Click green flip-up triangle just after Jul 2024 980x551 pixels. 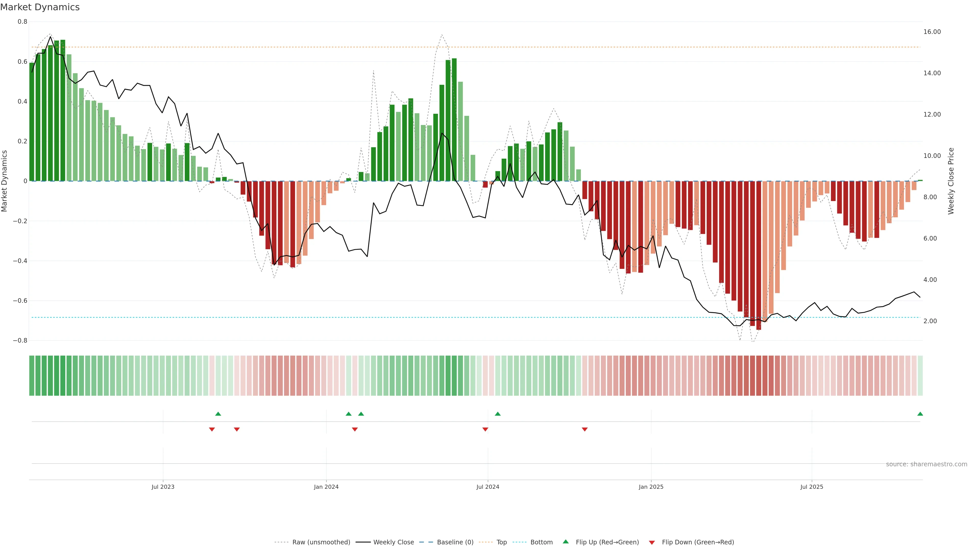click(498, 414)
